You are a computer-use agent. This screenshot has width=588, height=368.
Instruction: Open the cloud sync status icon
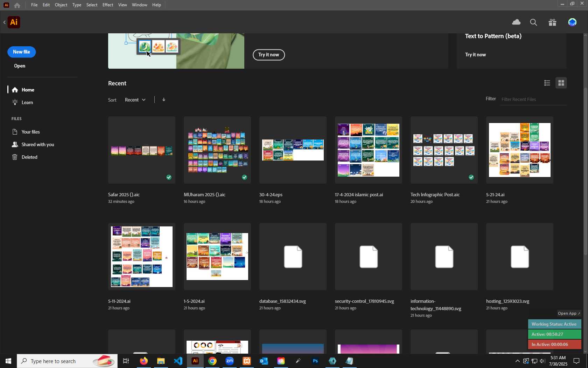pos(516,22)
